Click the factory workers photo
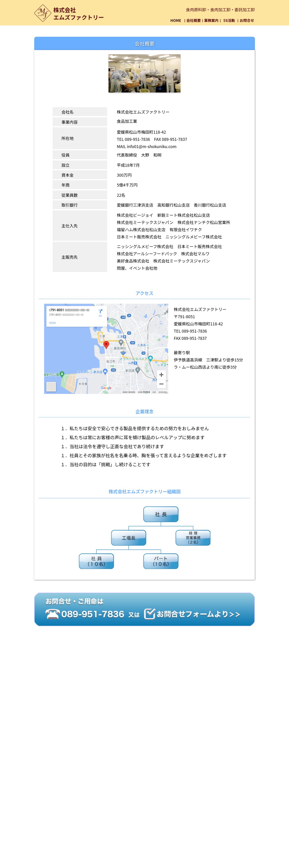The image size is (289, 868). coord(144,73)
